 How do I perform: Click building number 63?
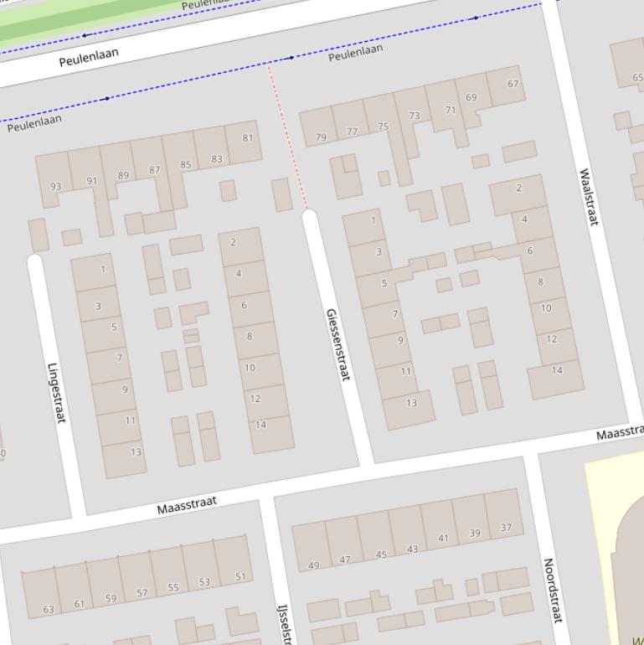(x=48, y=609)
